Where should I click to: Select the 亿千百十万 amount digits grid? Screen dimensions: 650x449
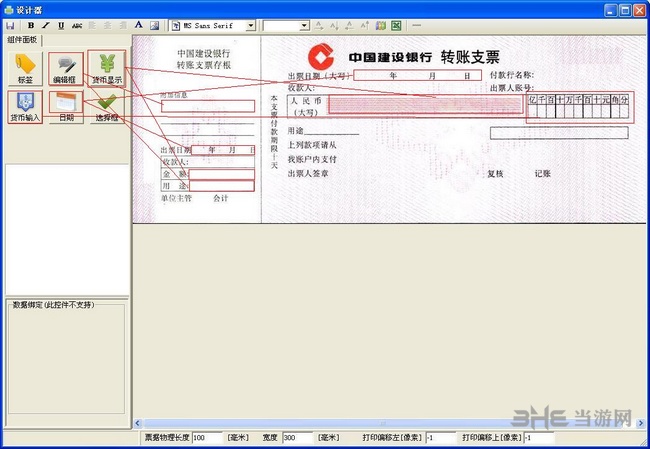click(x=580, y=107)
